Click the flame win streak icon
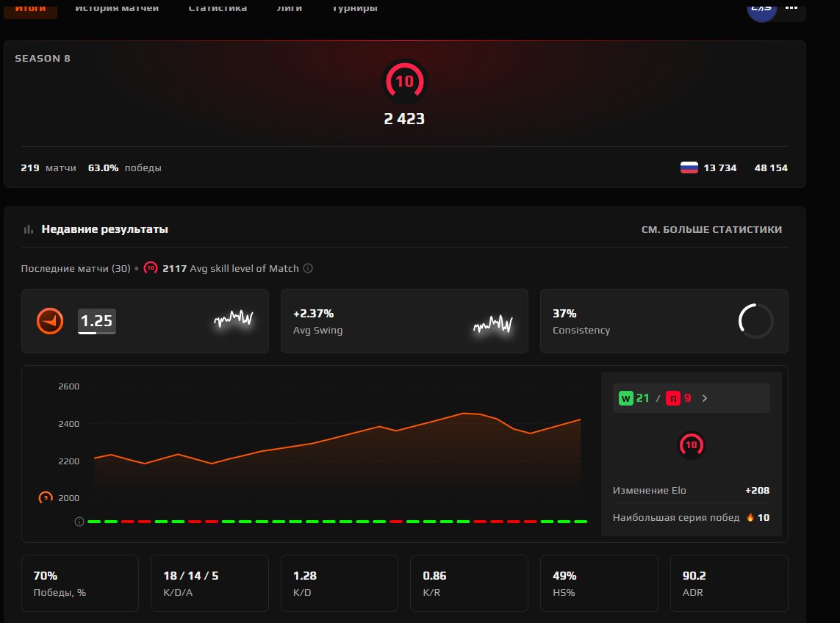This screenshot has height=623, width=840. 750,517
